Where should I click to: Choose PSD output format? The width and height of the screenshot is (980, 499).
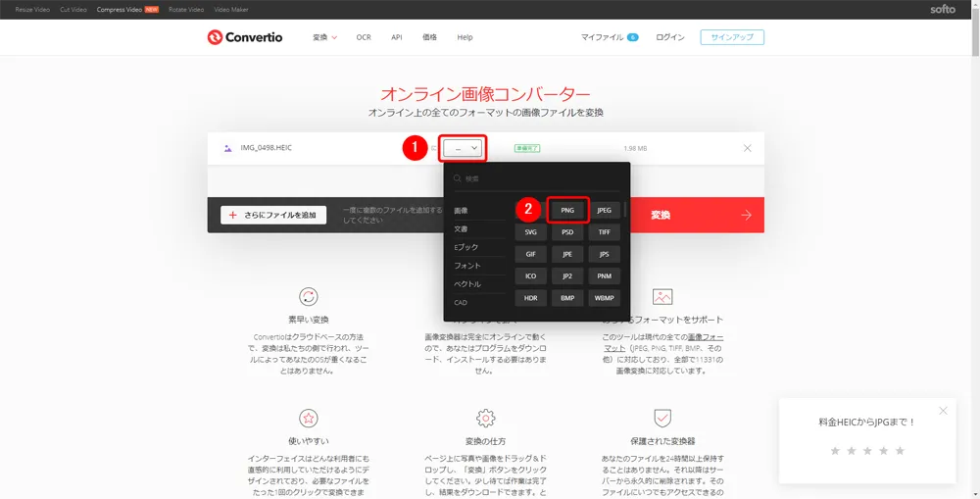click(x=567, y=232)
